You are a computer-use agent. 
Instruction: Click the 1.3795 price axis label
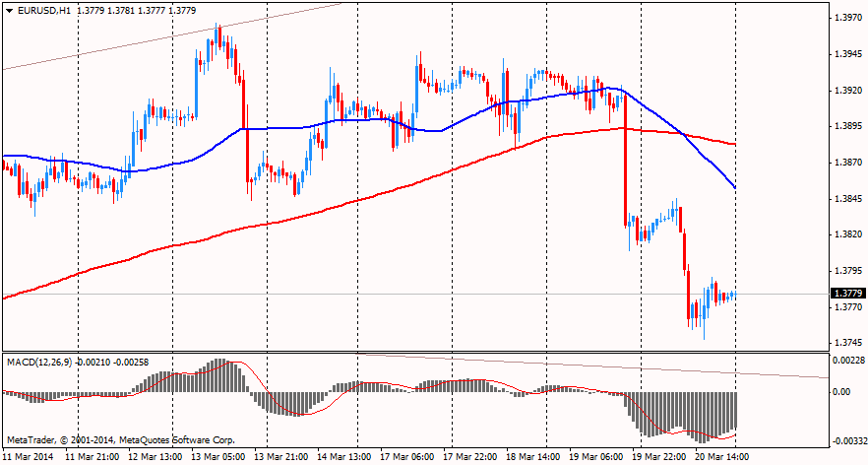click(847, 271)
